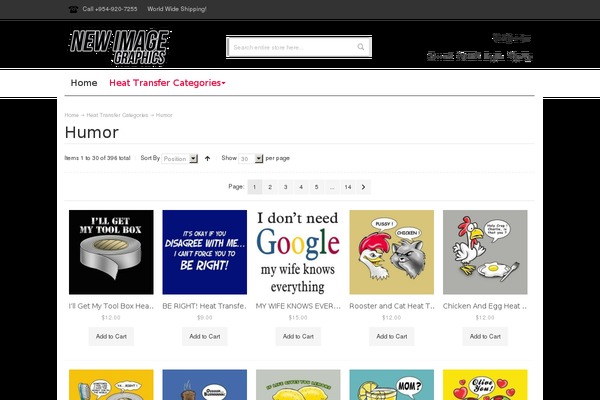Open the BE RIGHT! Heat Transfer title link
Viewport: 600px width, 400px height.
tap(205, 306)
